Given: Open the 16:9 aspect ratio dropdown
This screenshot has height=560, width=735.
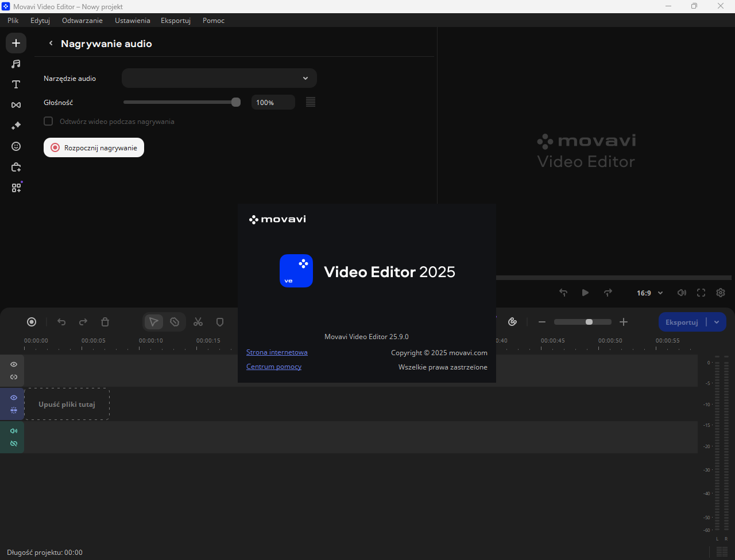Looking at the screenshot, I should [x=649, y=293].
